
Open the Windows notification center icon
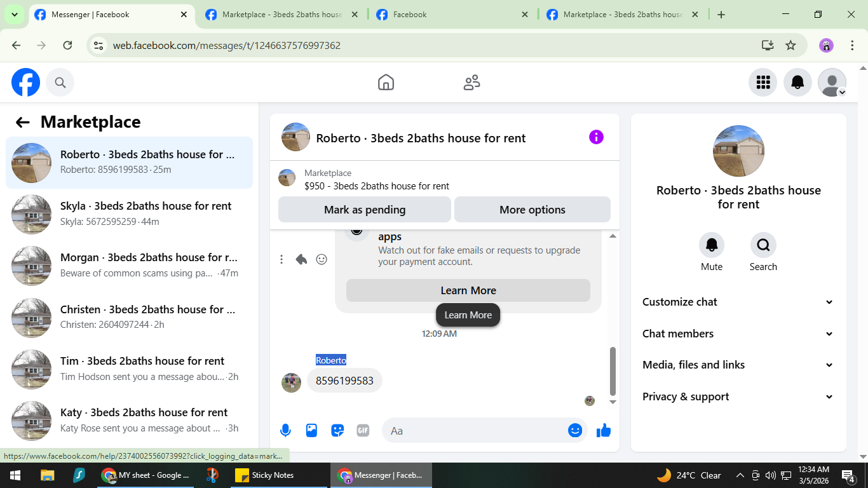(x=848, y=475)
